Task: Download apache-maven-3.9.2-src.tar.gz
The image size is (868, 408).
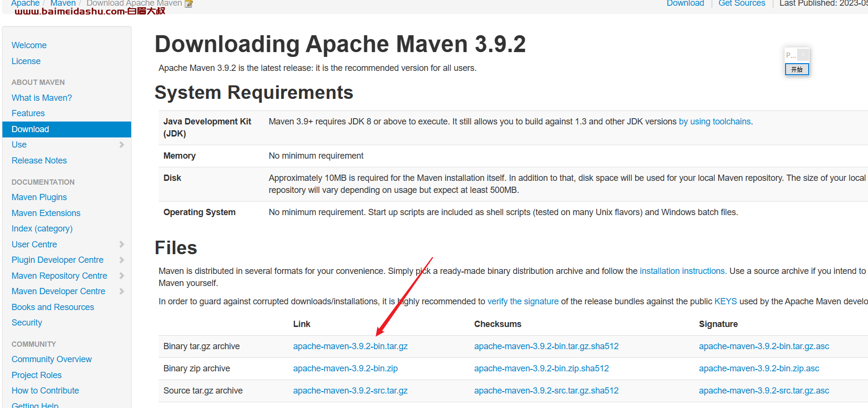Action: tap(351, 391)
